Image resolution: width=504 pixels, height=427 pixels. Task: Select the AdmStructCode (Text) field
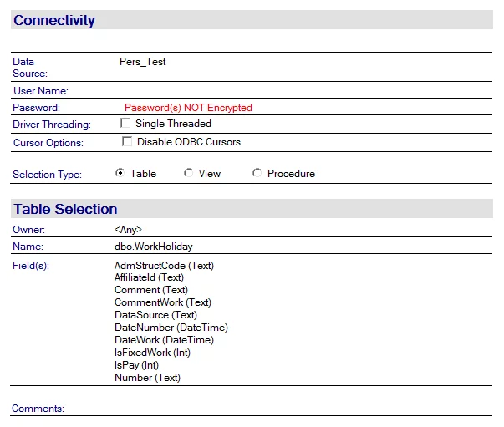point(164,266)
